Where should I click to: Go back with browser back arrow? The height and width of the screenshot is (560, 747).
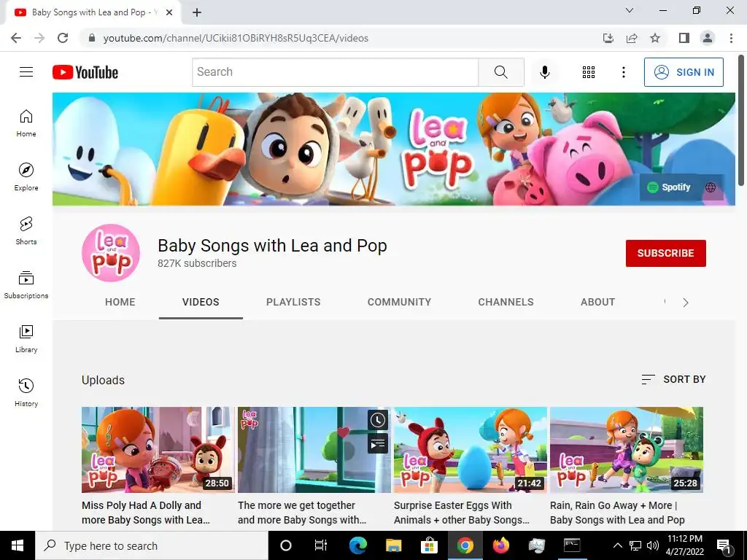[x=16, y=38]
